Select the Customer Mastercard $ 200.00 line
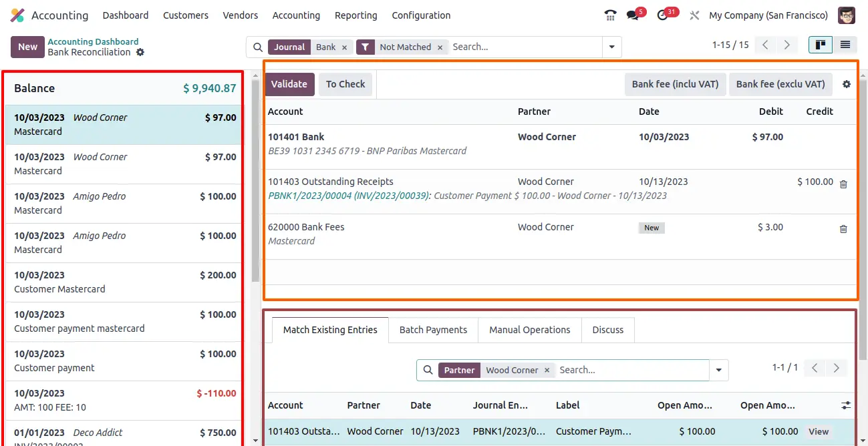 click(x=124, y=282)
